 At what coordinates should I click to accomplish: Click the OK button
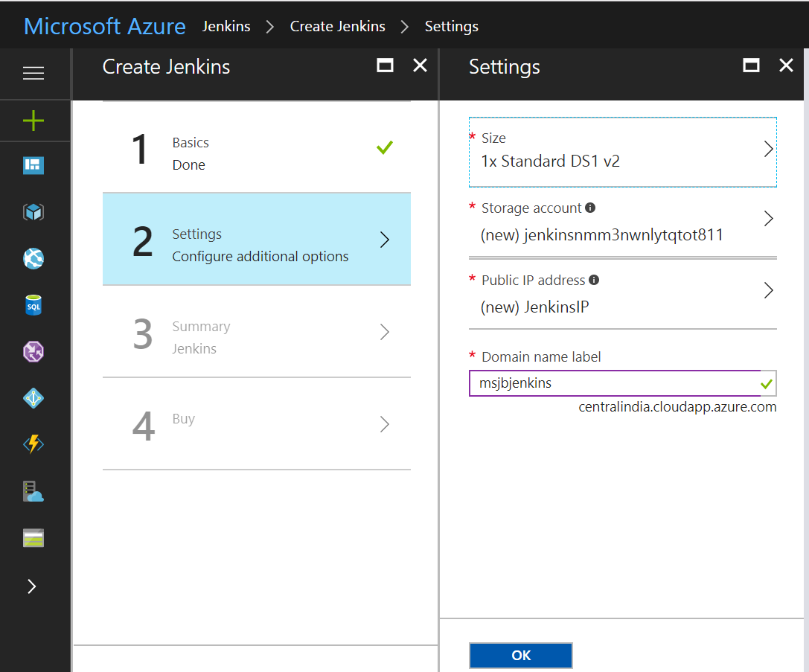[521, 656]
